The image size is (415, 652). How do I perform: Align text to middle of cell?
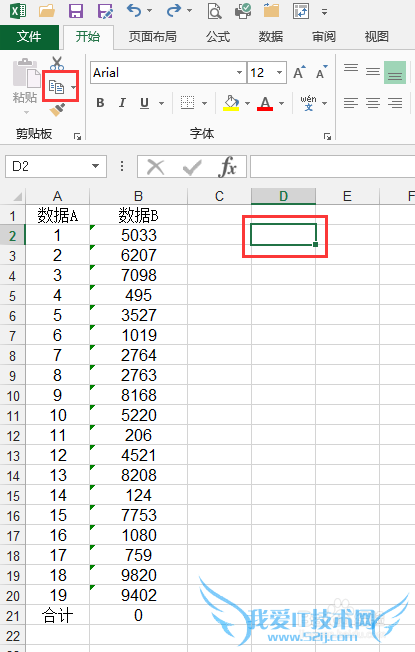[x=373, y=72]
